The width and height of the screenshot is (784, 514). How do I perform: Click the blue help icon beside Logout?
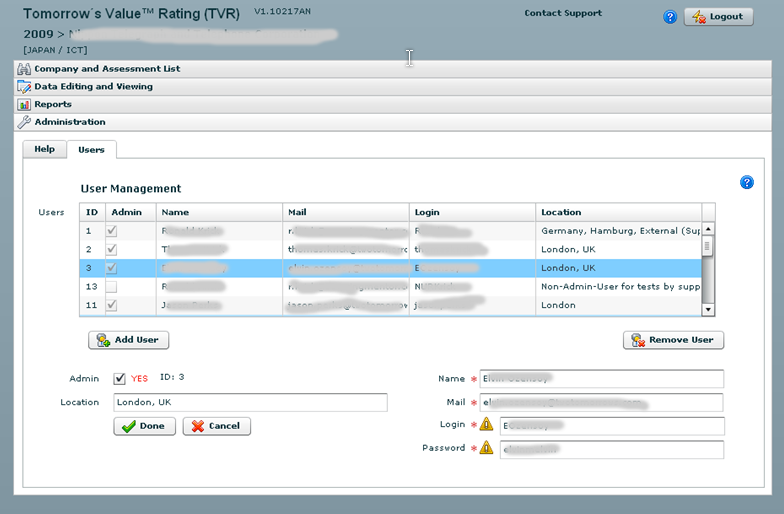pyautogui.click(x=670, y=17)
